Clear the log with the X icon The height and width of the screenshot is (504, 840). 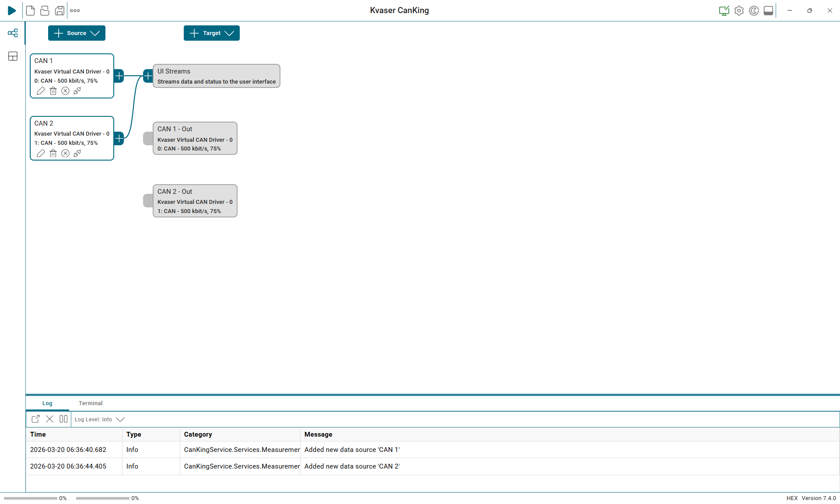tap(49, 419)
